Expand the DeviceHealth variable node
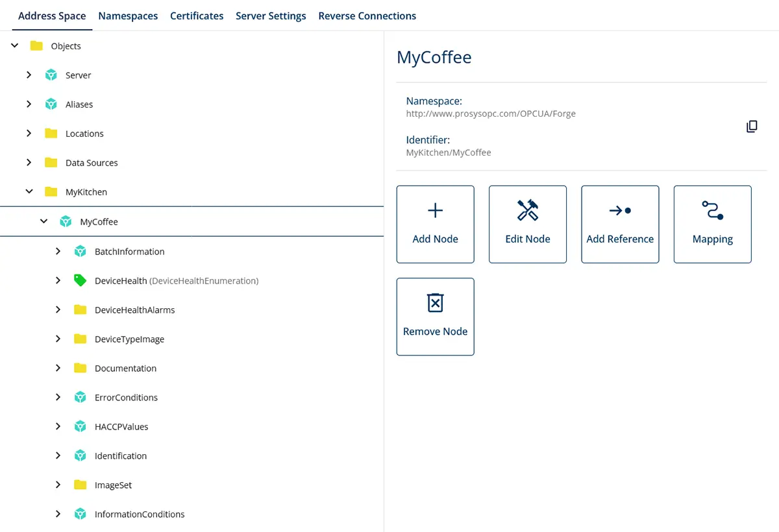Image resolution: width=779 pixels, height=532 pixels. tap(58, 281)
